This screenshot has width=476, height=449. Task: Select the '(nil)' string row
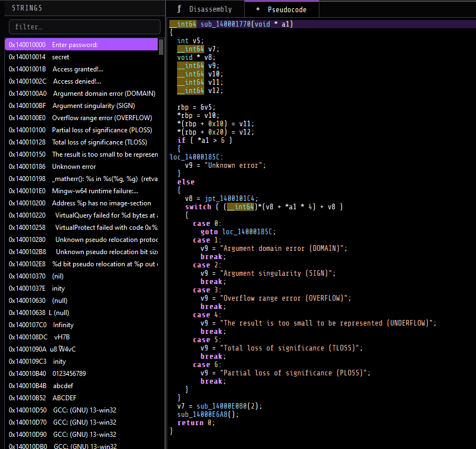coord(81,276)
